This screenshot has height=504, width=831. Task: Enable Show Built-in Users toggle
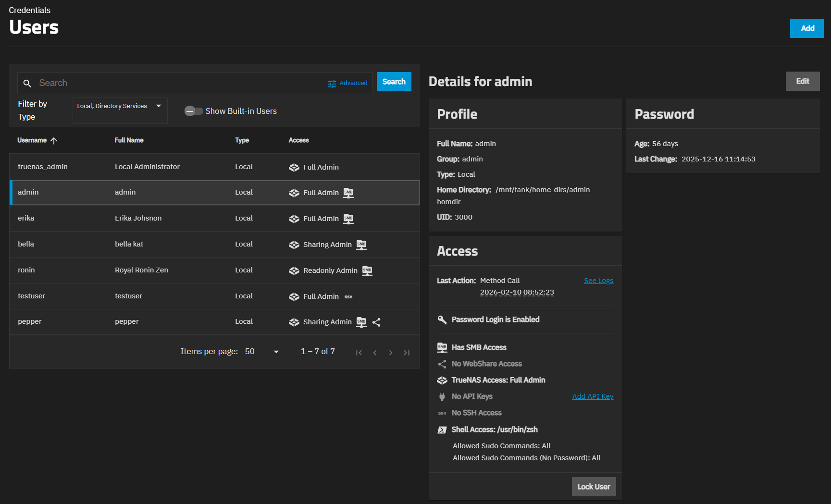(x=193, y=111)
